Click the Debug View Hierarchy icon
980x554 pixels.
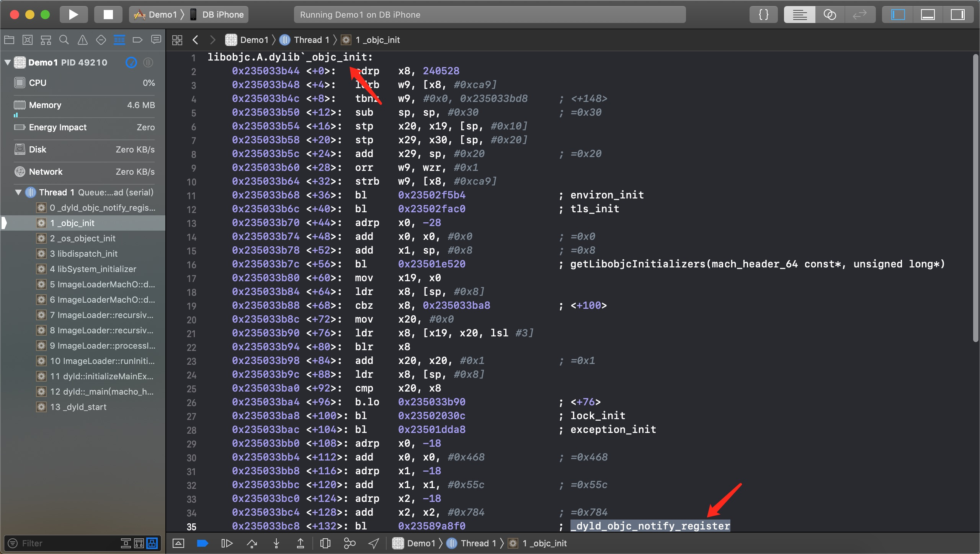(x=325, y=543)
